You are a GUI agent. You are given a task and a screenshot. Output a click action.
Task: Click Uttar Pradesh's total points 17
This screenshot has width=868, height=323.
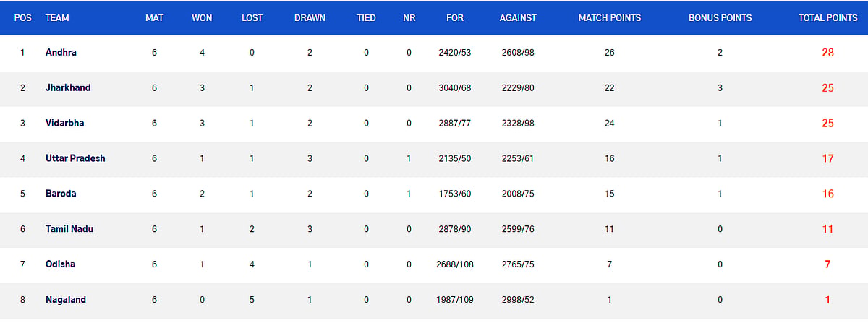(x=827, y=158)
